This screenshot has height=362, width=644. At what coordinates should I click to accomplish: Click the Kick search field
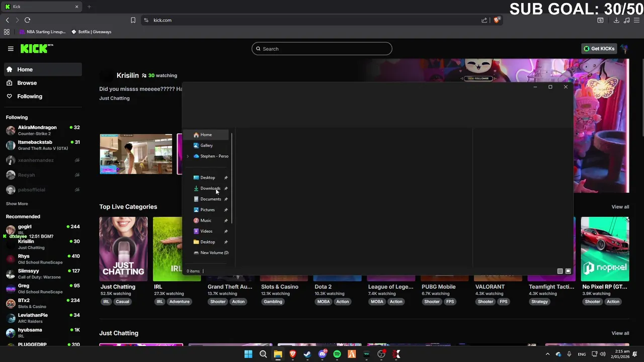[x=322, y=49]
